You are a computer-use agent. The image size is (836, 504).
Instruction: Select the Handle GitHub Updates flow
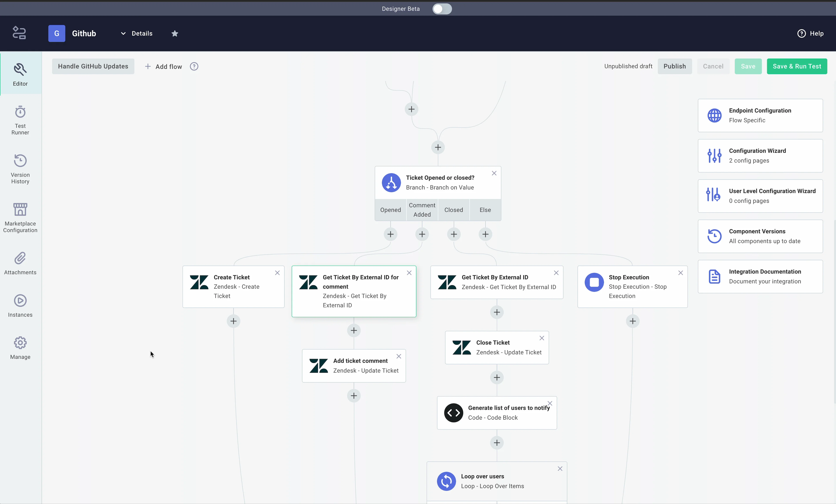tap(93, 66)
